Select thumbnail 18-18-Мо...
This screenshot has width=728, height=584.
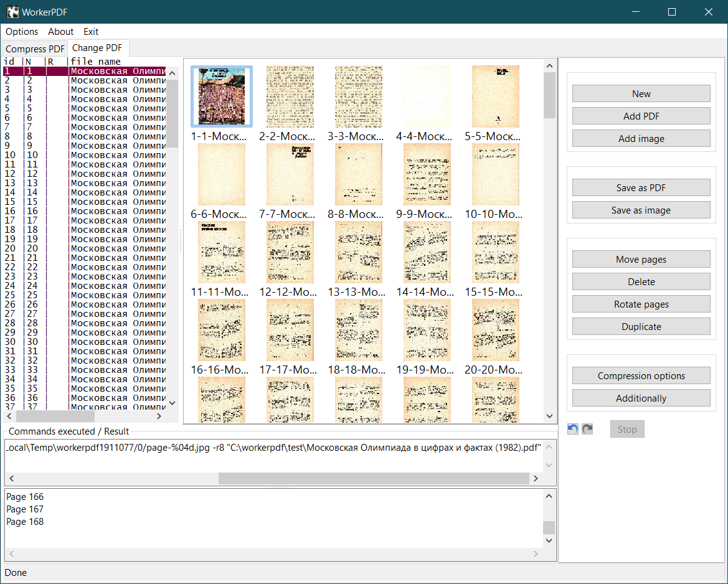(359, 330)
